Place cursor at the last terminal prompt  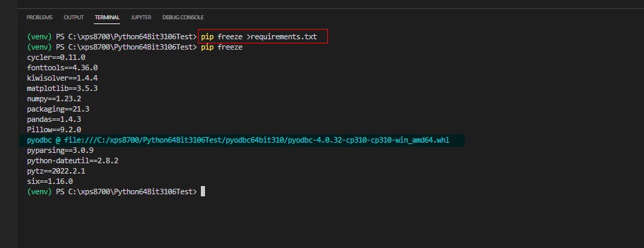[x=203, y=192]
